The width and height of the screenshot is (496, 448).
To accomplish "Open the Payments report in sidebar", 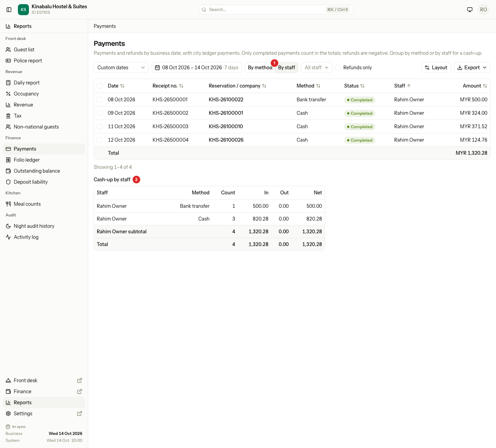I will [44, 149].
